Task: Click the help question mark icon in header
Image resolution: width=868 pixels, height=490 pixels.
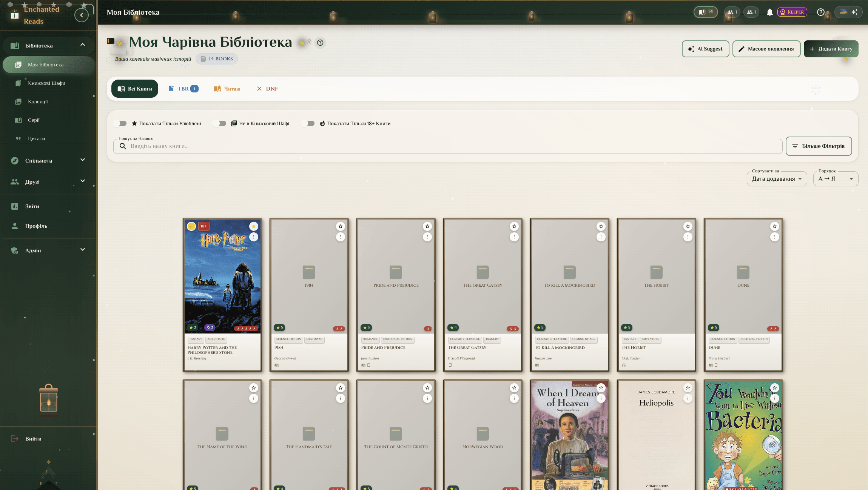Action: pyautogui.click(x=820, y=12)
